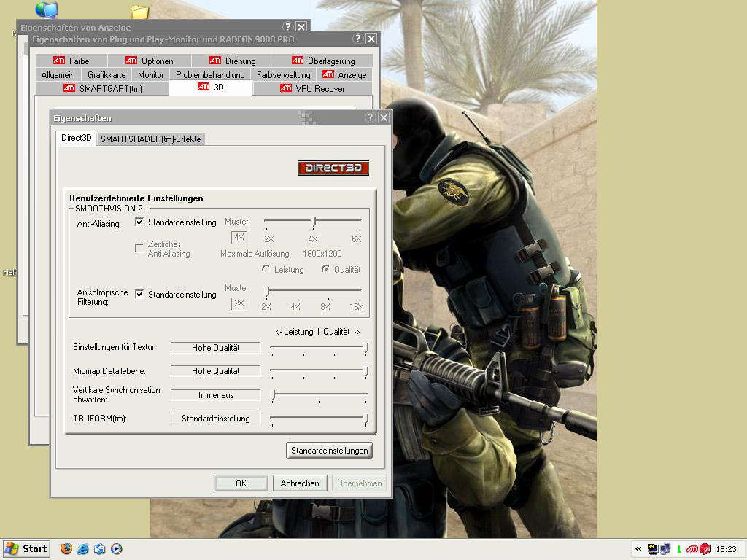Switch to the SMARTGART(tm) tab
This screenshot has height=560, width=747.
[x=102, y=88]
